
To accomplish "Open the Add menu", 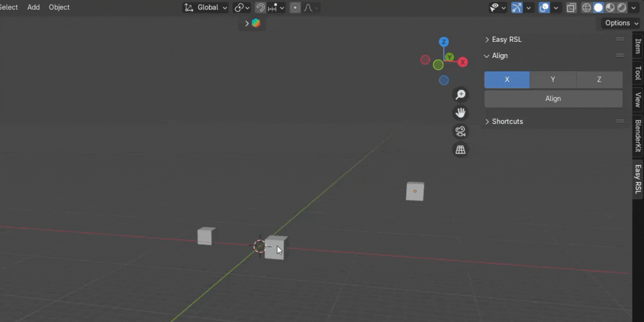I will click(34, 7).
